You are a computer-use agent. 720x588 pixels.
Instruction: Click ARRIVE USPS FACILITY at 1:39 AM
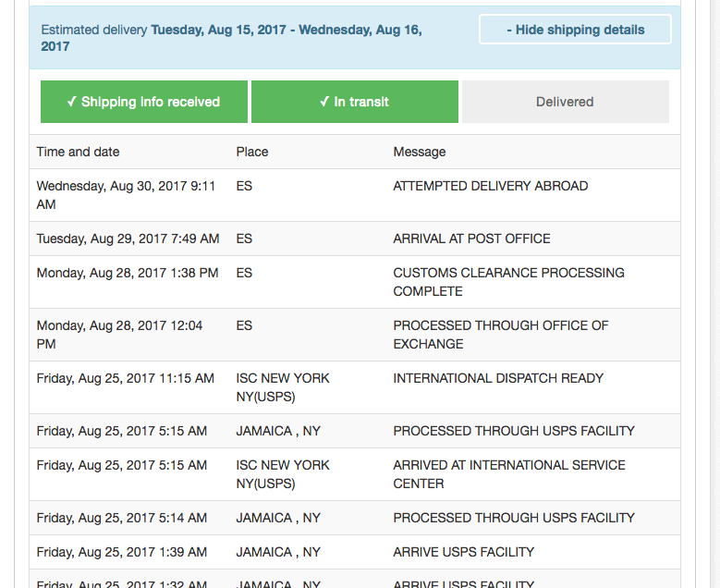coord(464,552)
